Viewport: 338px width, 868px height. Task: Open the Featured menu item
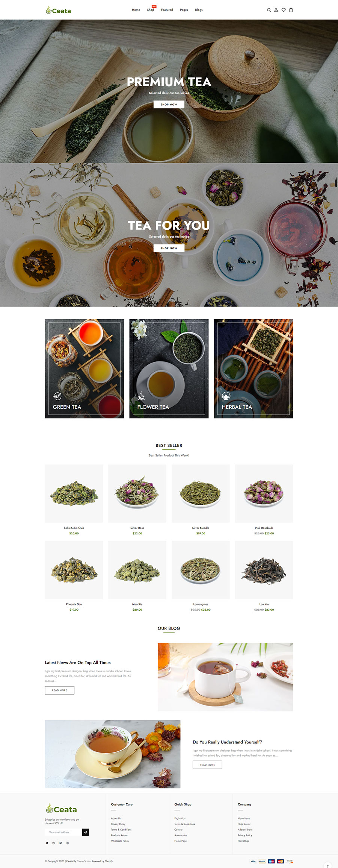tap(167, 10)
